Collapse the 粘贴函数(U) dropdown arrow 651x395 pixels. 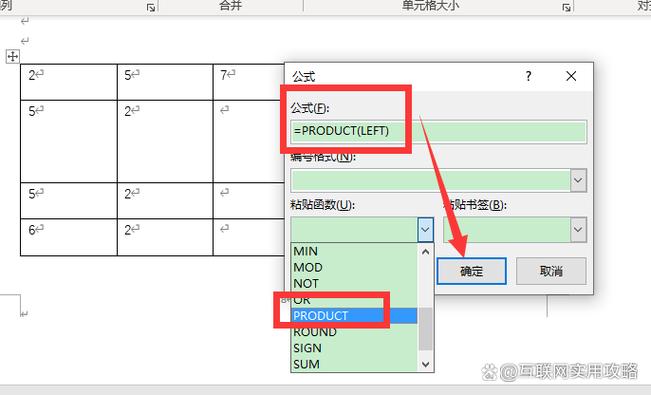[425, 229]
